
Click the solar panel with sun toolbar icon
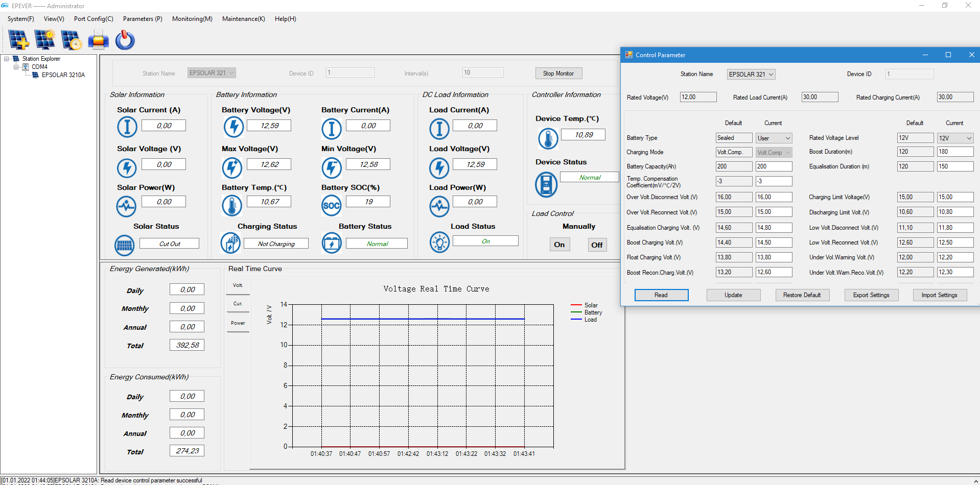(45, 40)
